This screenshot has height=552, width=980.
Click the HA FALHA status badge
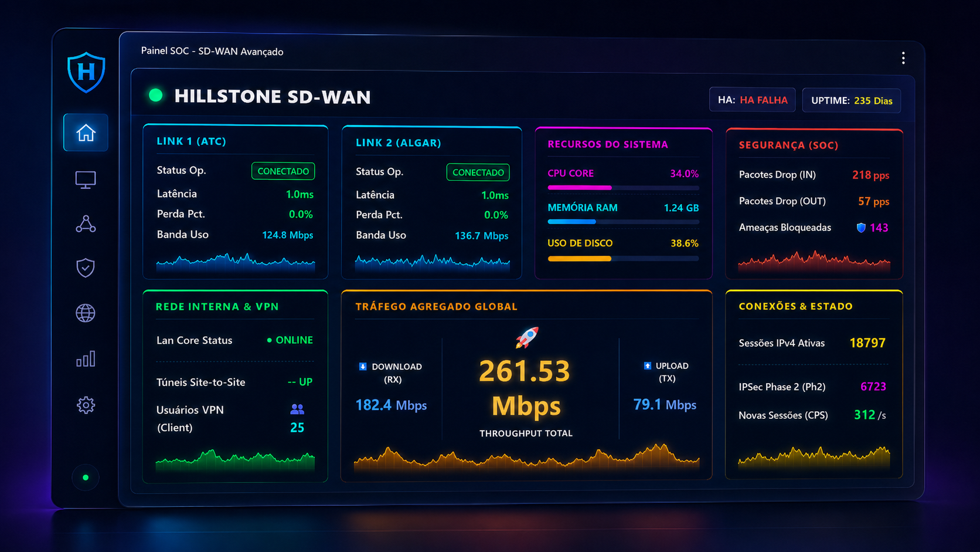coord(753,100)
